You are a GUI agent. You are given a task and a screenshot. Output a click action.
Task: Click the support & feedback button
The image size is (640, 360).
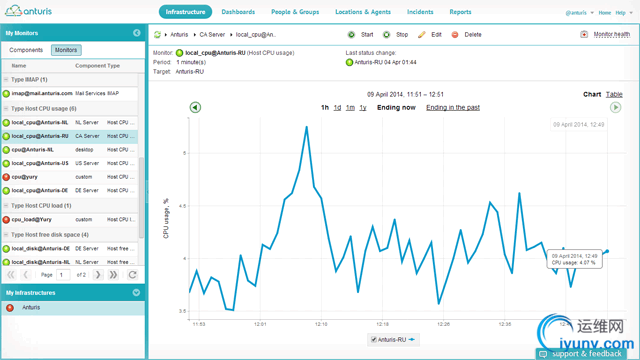(581, 354)
